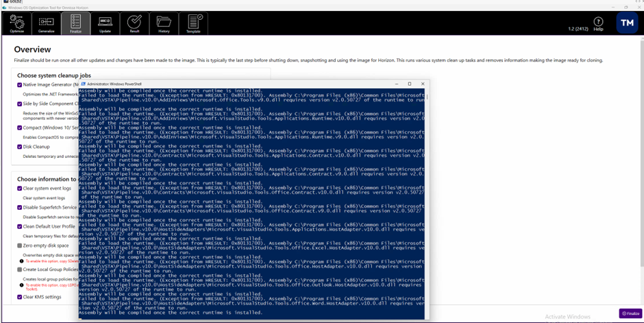Open the Template tab
This screenshot has height=323, width=644.
tap(193, 24)
